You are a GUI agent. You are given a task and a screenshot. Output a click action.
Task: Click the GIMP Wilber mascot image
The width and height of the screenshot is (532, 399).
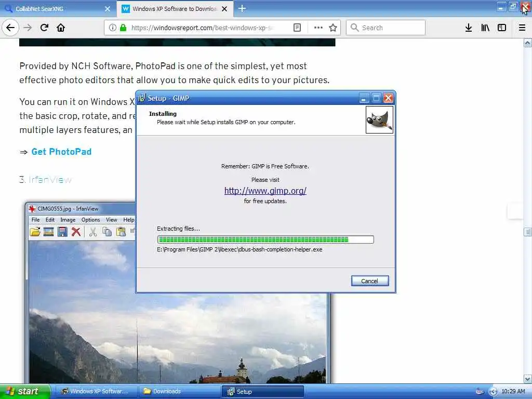click(x=379, y=120)
